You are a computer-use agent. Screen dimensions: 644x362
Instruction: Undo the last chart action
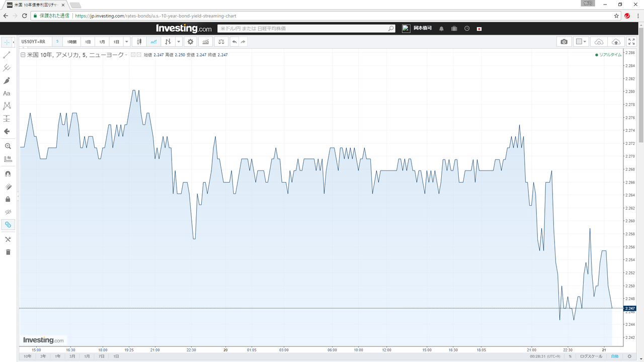coord(234,42)
